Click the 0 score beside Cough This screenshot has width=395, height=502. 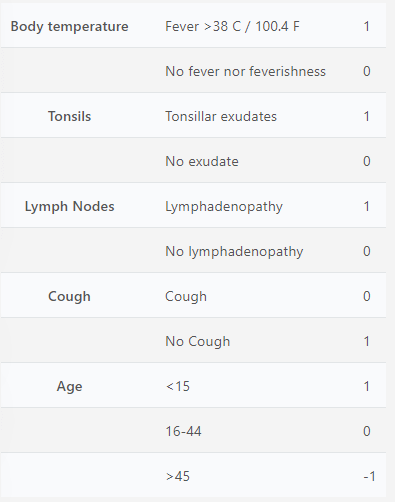(x=367, y=296)
